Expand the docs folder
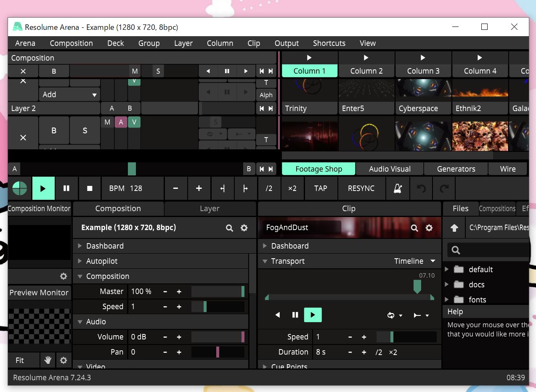This screenshot has height=392, width=536. pyautogui.click(x=447, y=284)
